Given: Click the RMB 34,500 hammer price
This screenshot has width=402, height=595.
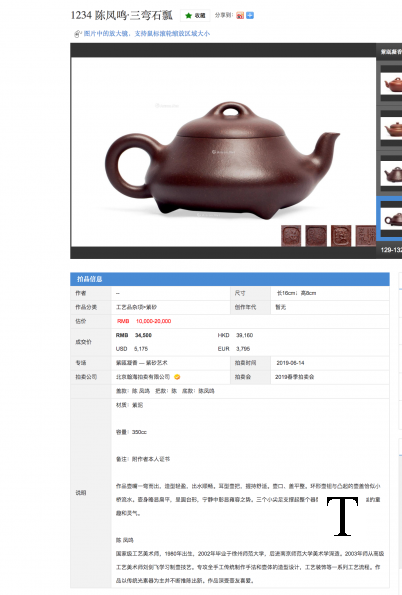Looking at the screenshot, I should pos(134,335).
